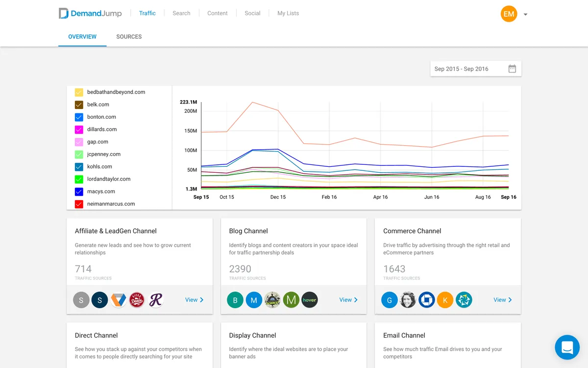Click the hover logo icon
This screenshot has height=368, width=588.
[310, 300]
